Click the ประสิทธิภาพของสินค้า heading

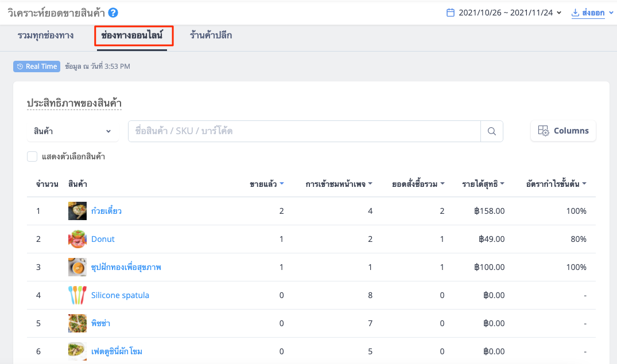pos(74,103)
